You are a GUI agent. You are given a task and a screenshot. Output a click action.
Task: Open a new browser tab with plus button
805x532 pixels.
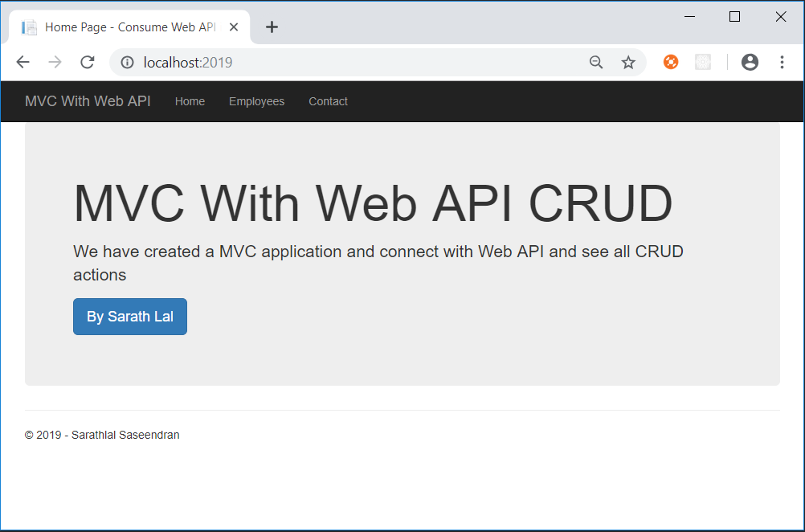272,27
